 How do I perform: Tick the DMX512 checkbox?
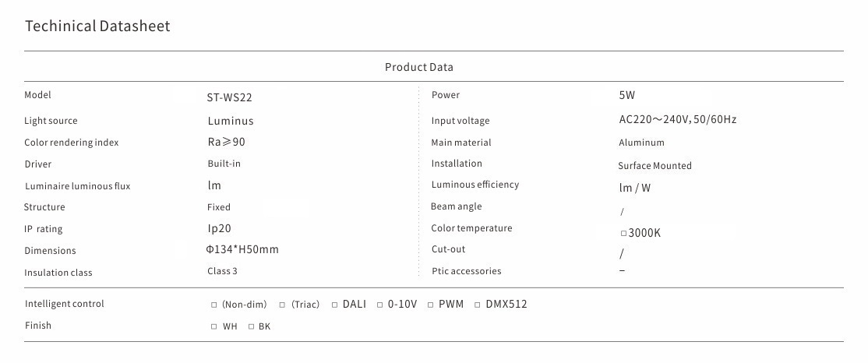click(478, 305)
